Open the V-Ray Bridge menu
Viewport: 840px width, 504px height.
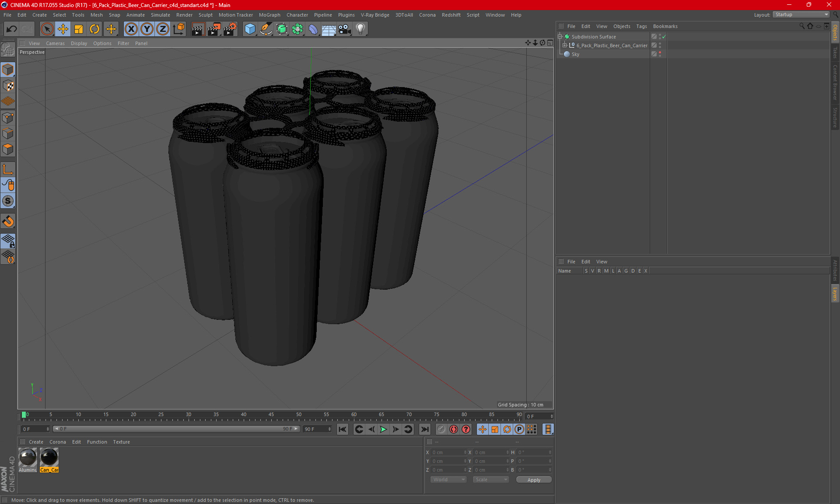click(x=375, y=15)
